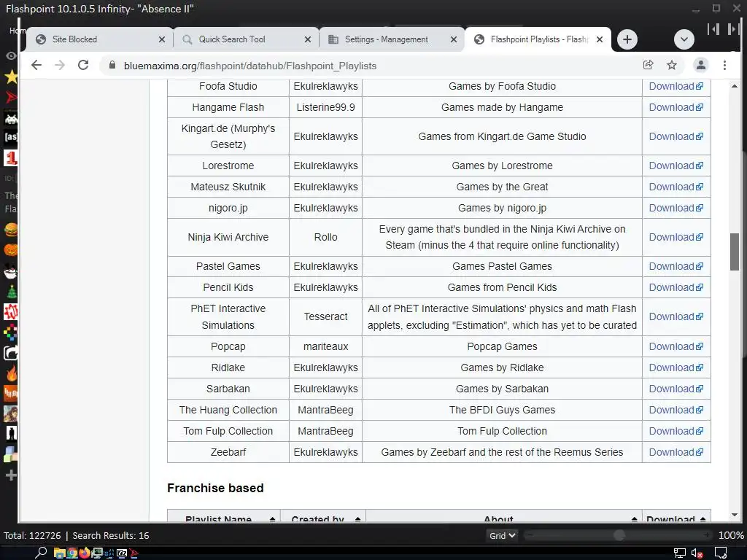Viewport: 747px width, 560px height.
Task: Open File Explorer from the taskbar
Action: [59, 553]
